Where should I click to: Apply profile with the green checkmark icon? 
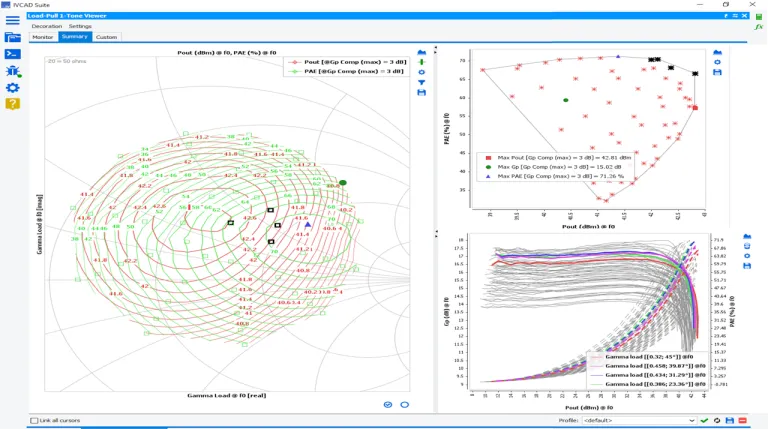pos(704,420)
